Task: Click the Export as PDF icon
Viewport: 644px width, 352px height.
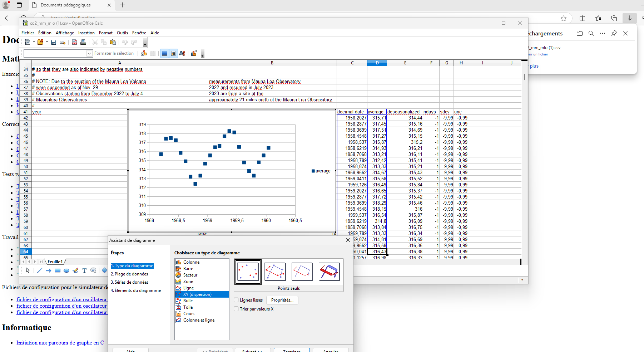Action: click(x=74, y=42)
